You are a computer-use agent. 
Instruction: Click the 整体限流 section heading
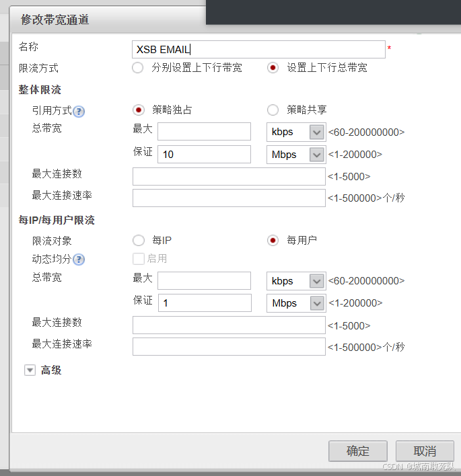[x=40, y=90]
